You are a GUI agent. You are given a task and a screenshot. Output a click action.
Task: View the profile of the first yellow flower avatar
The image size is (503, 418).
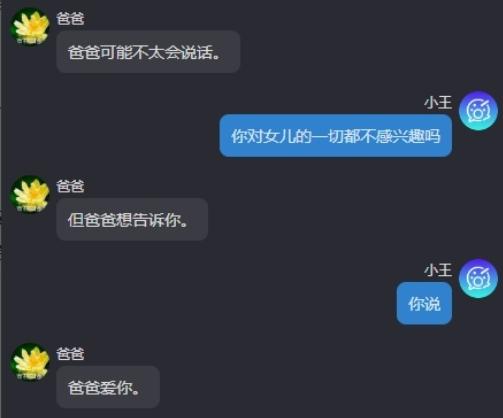(30, 27)
